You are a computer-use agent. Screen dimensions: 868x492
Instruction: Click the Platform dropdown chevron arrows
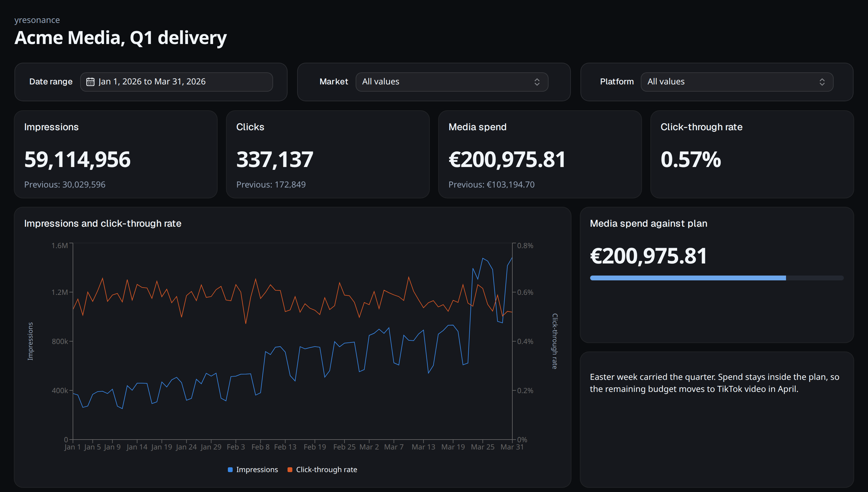point(822,82)
